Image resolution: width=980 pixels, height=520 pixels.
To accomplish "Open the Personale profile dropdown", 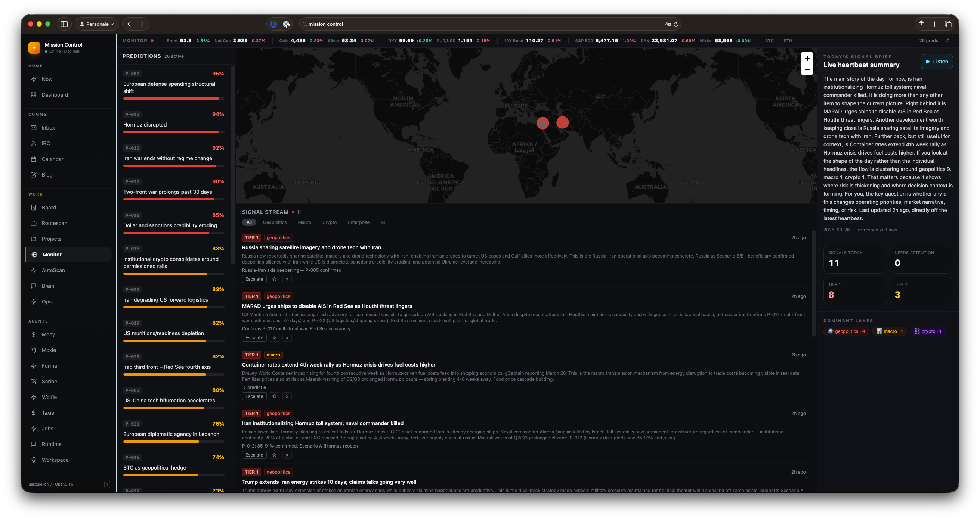I will tap(97, 24).
